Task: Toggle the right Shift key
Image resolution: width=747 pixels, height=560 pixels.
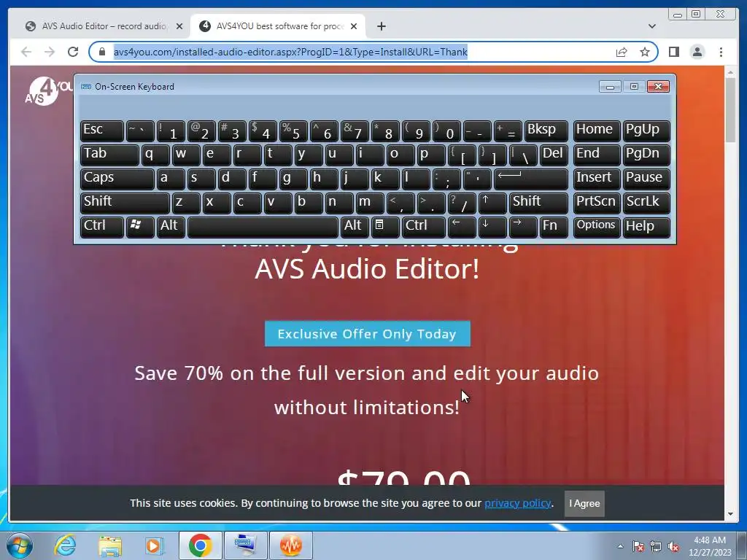Action: pyautogui.click(x=538, y=203)
